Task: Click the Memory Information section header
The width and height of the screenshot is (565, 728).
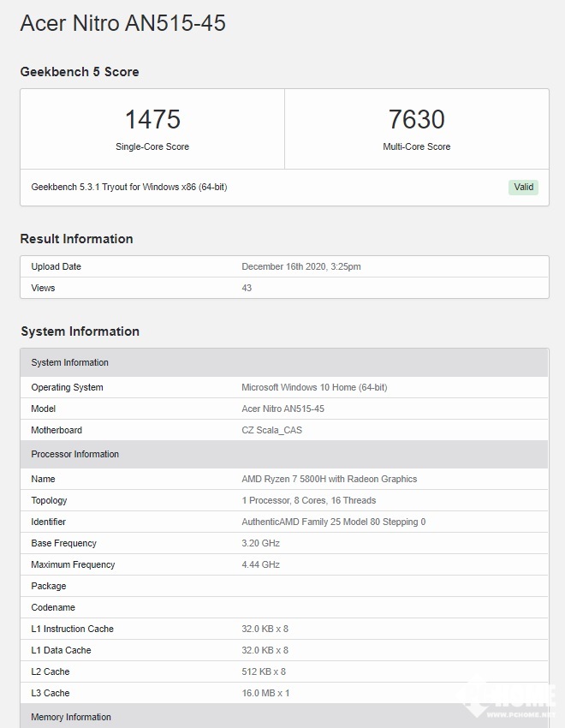Action: [71, 717]
